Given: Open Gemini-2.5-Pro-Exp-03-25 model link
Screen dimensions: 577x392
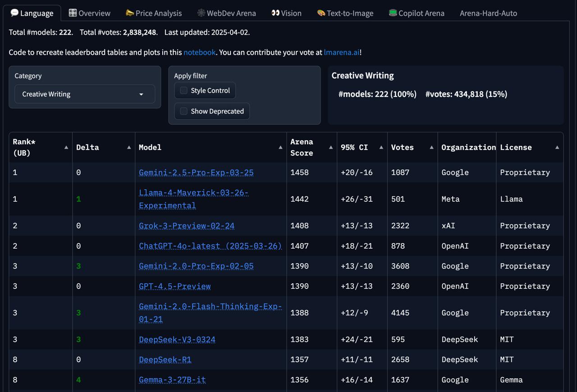Looking at the screenshot, I should click(196, 173).
